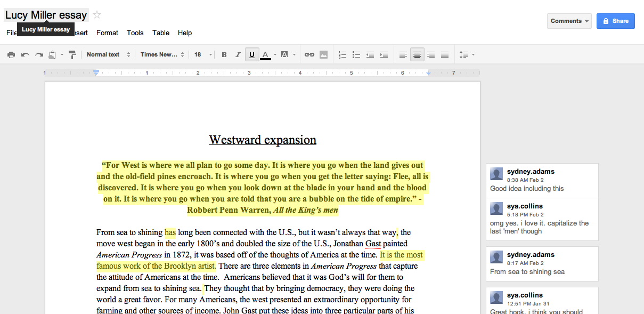Open sya.collins comment starting 'Great hook'
This screenshot has height=314, width=644.
pos(542,301)
